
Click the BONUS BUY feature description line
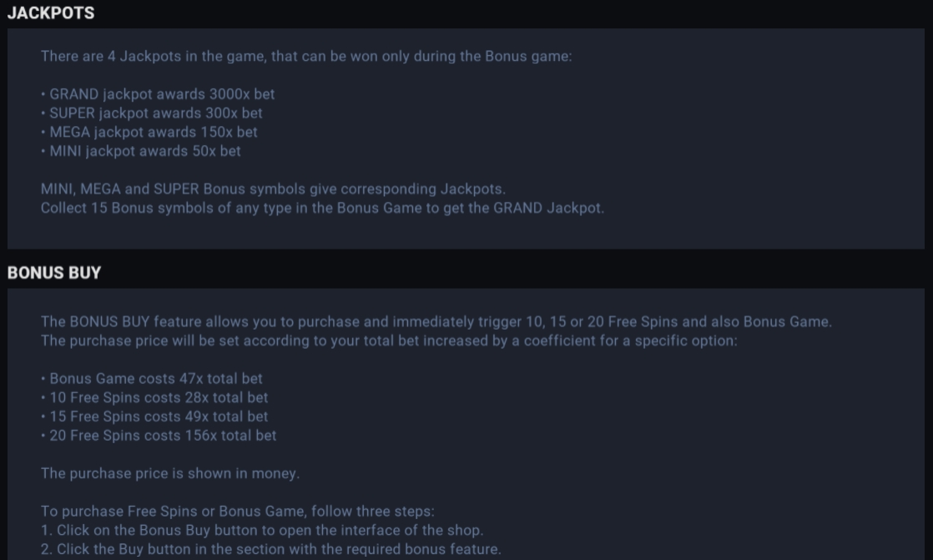click(436, 321)
